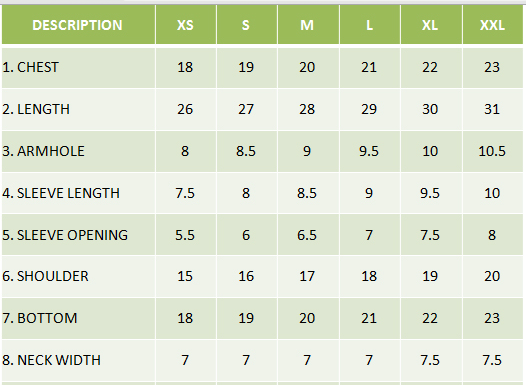The height and width of the screenshot is (385, 526).
Task: Click BOTTOM value 19 for S
Action: click(247, 318)
